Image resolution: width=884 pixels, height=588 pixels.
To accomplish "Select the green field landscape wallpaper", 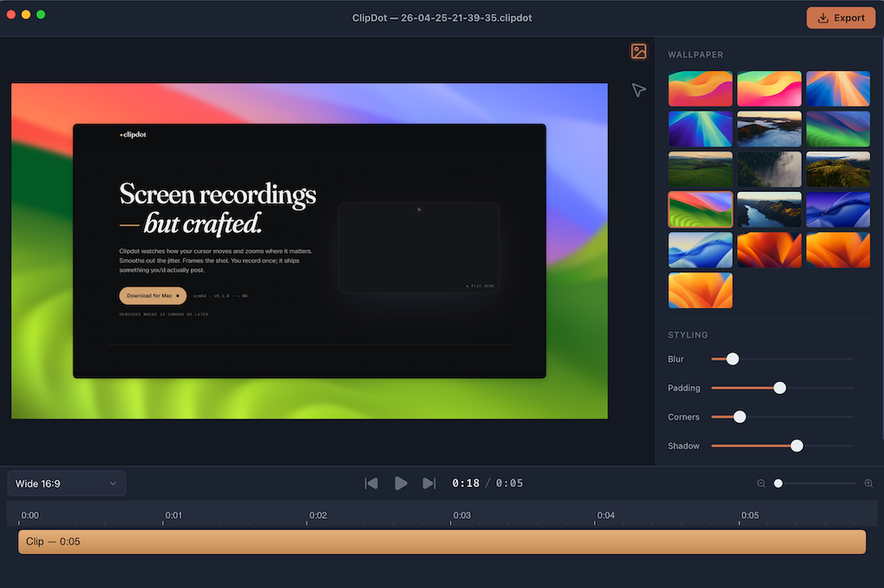I will [x=700, y=169].
